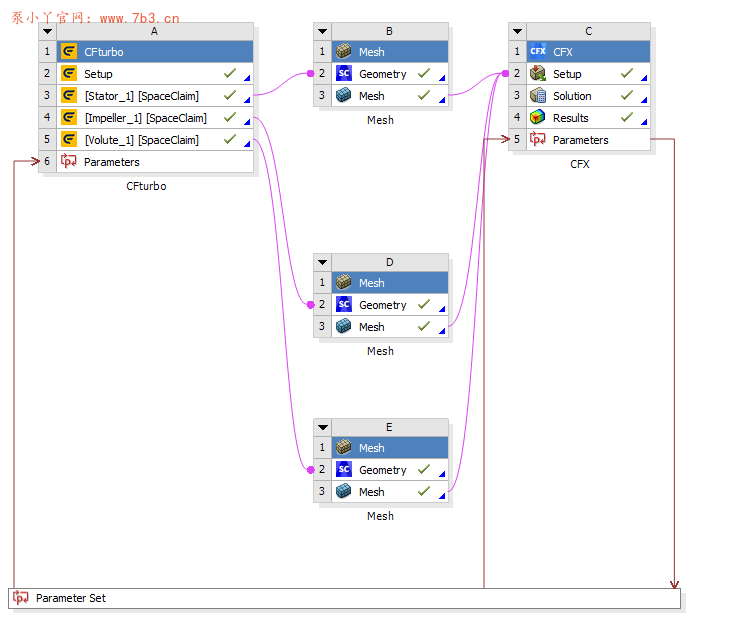The height and width of the screenshot is (631, 729).
Task: Click the Mesh system name label below D
Action: point(380,351)
